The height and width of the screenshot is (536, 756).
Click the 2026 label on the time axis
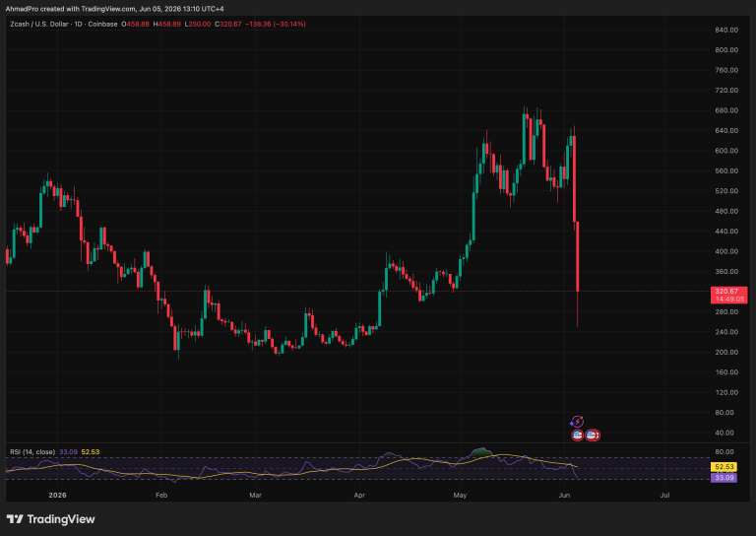click(58, 496)
